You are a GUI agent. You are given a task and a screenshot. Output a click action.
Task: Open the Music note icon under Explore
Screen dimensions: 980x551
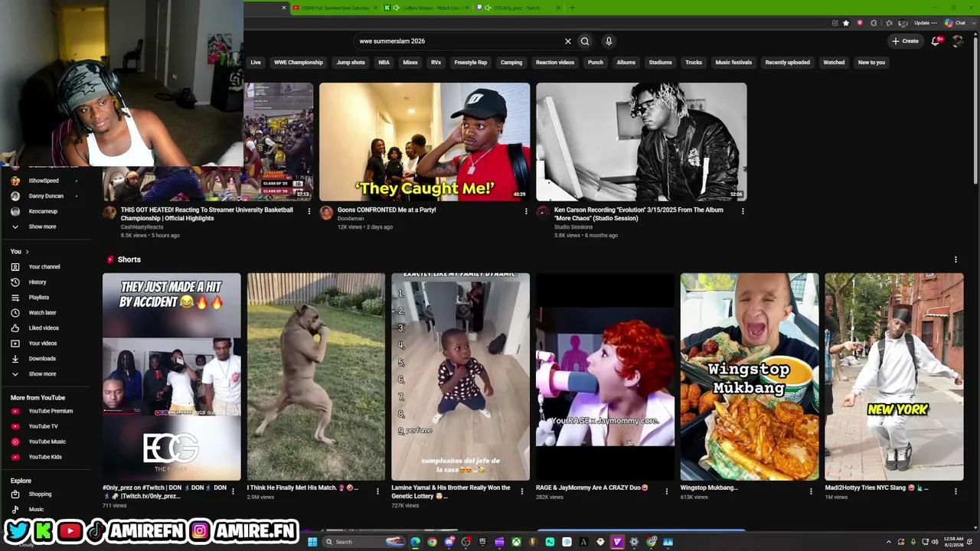coord(15,509)
